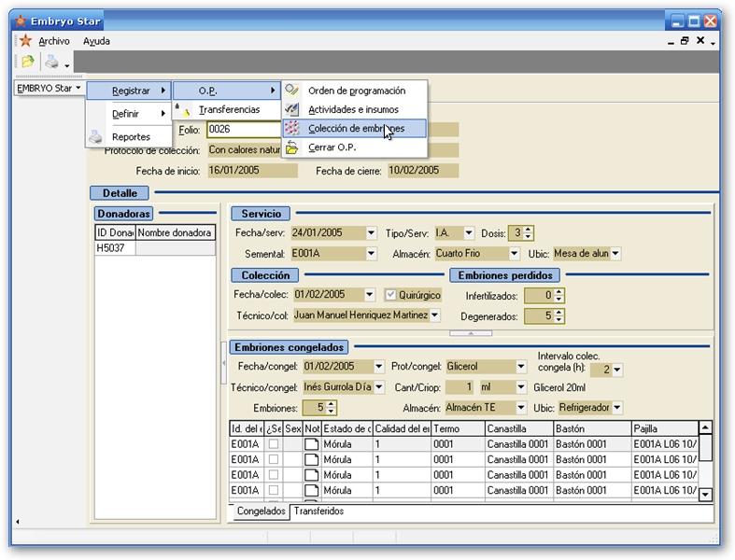The image size is (735, 560).
Task: Click collapse handle below Colección section
Action: (x=471, y=333)
